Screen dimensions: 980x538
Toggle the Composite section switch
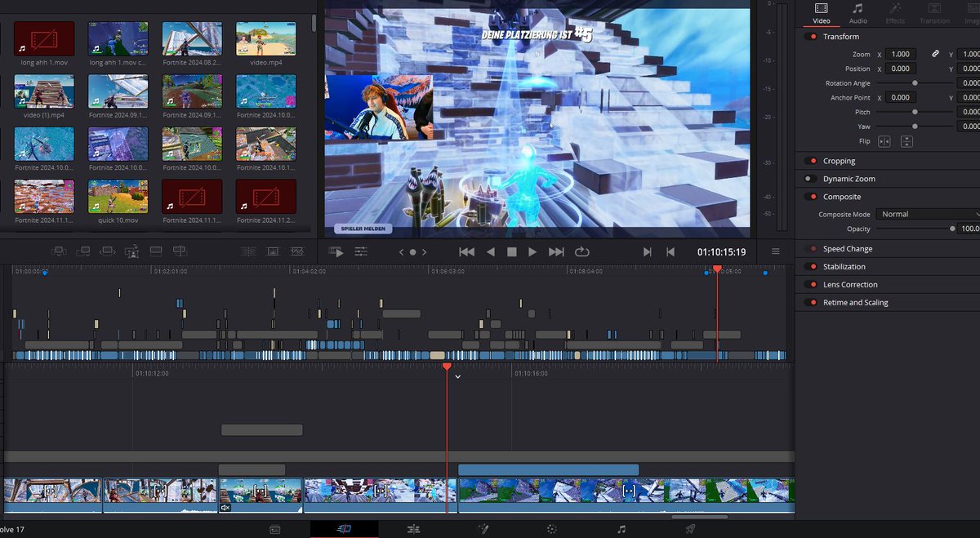pyautogui.click(x=810, y=197)
